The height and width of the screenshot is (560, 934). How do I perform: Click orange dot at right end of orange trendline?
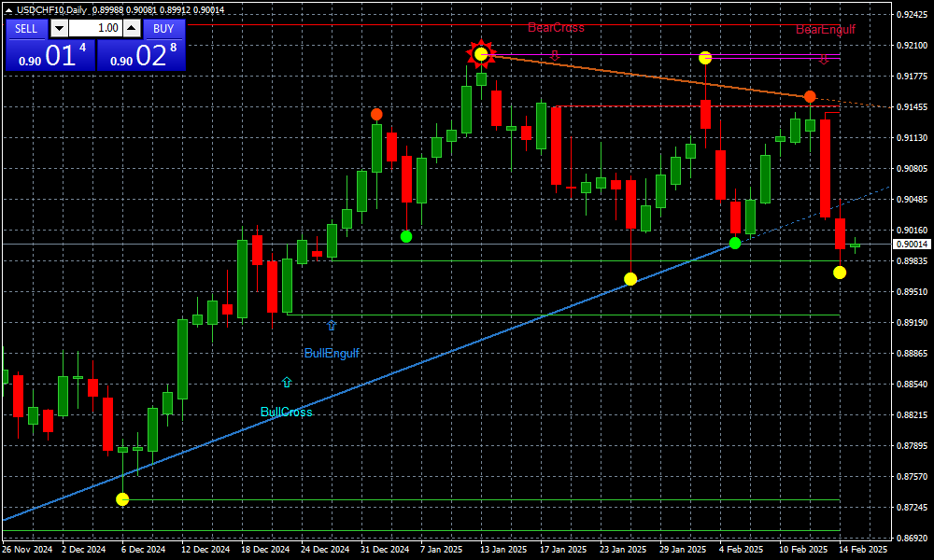click(810, 97)
